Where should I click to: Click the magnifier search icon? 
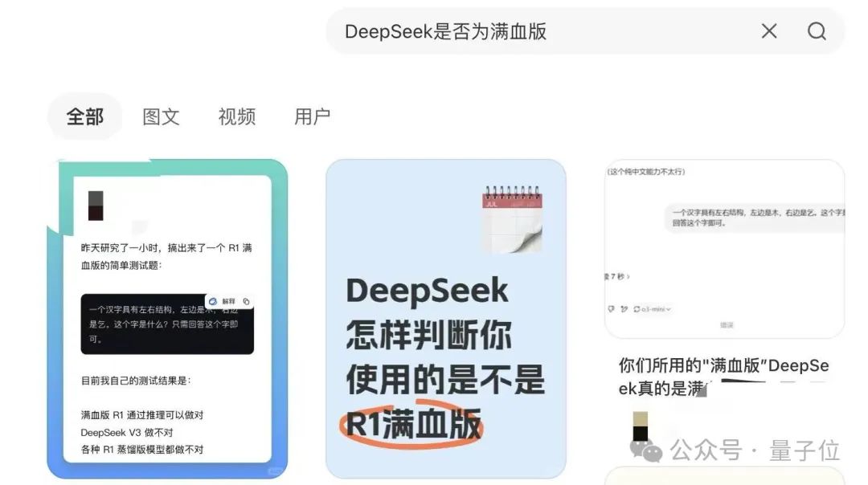tap(817, 31)
